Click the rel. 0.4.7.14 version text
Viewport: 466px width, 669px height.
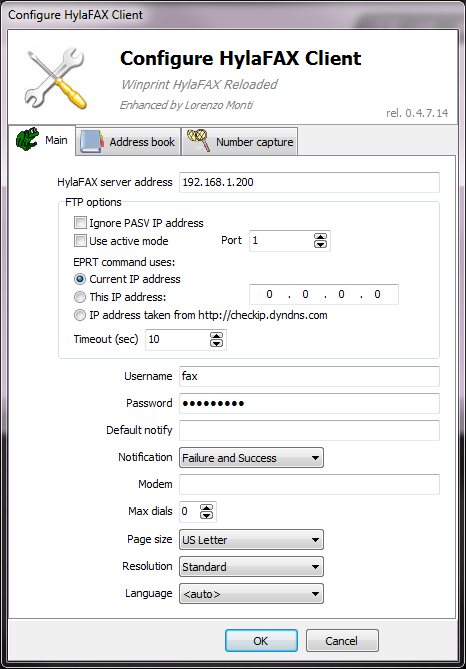[x=417, y=113]
